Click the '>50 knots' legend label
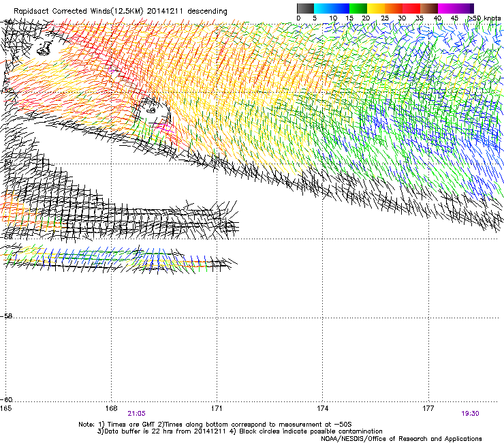504x443 pixels. [x=485, y=18]
